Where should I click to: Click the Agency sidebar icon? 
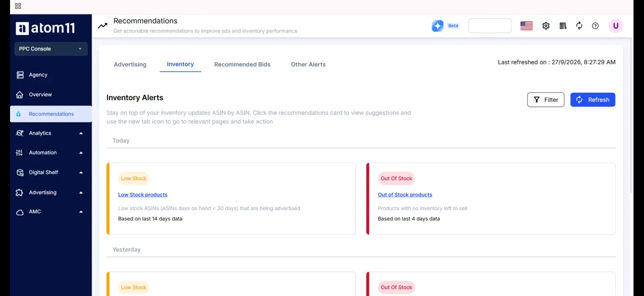(x=20, y=75)
